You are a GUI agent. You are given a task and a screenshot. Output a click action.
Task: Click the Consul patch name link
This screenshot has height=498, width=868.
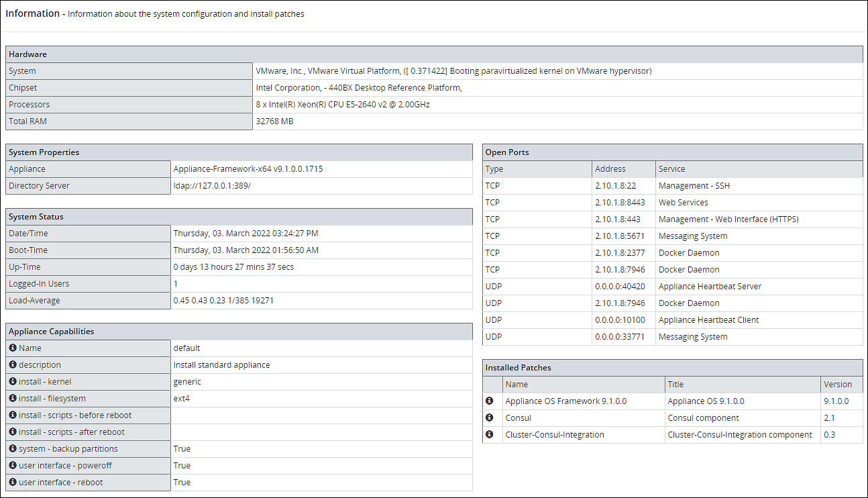point(518,417)
